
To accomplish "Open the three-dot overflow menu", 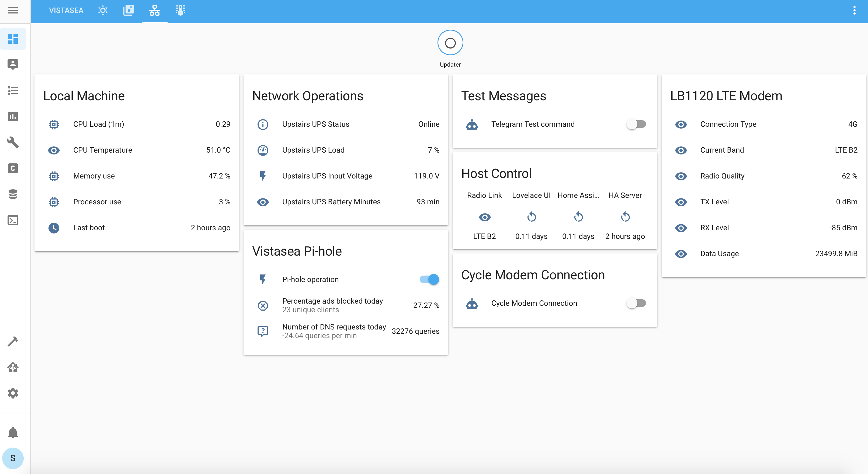I will 854,10.
